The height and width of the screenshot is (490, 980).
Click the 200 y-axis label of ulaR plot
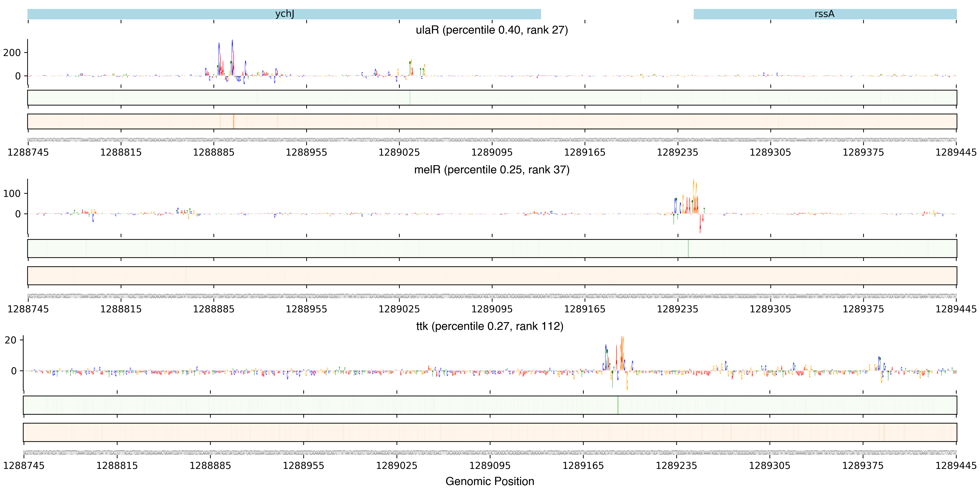[x=12, y=52]
